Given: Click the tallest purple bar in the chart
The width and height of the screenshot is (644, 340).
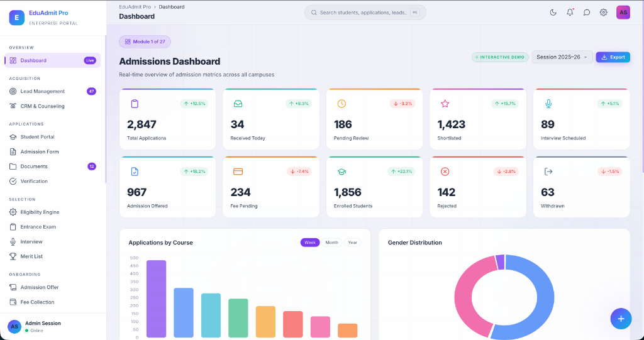Looking at the screenshot, I should pyautogui.click(x=156, y=299).
